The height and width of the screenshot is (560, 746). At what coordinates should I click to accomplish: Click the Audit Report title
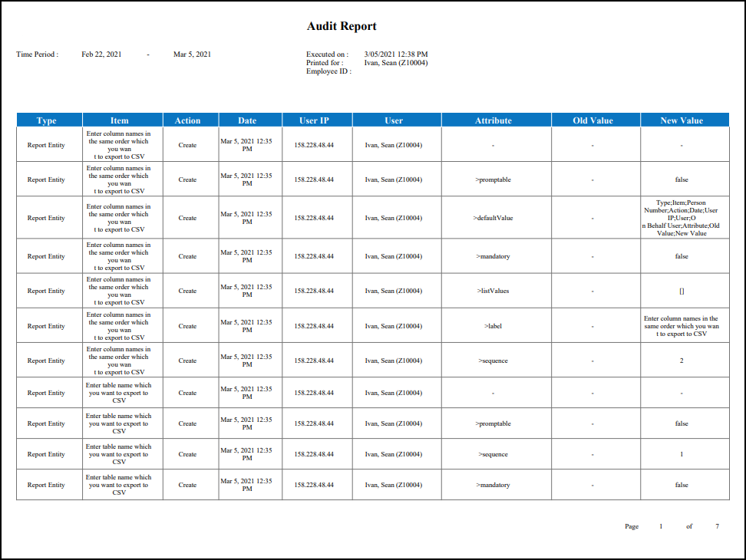point(342,26)
